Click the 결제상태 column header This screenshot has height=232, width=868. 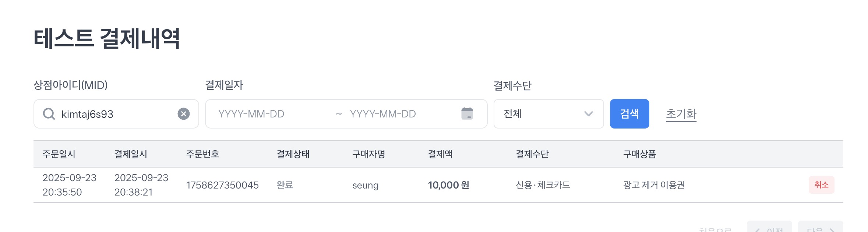pos(293,154)
